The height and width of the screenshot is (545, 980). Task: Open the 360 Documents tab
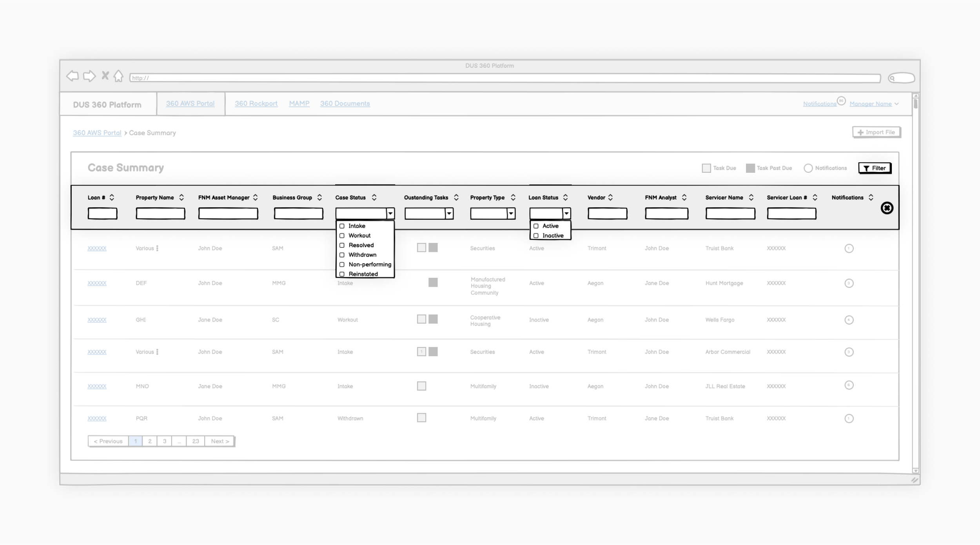tap(345, 103)
